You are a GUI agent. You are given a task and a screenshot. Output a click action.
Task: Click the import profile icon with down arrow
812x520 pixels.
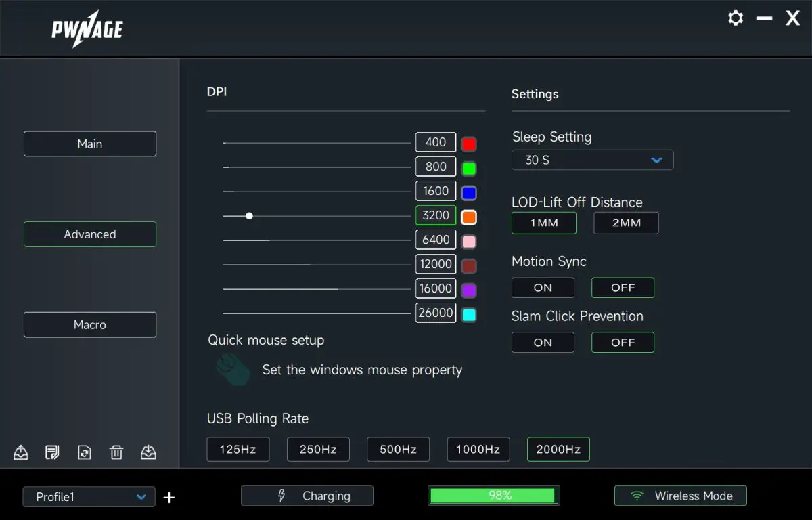click(x=148, y=452)
